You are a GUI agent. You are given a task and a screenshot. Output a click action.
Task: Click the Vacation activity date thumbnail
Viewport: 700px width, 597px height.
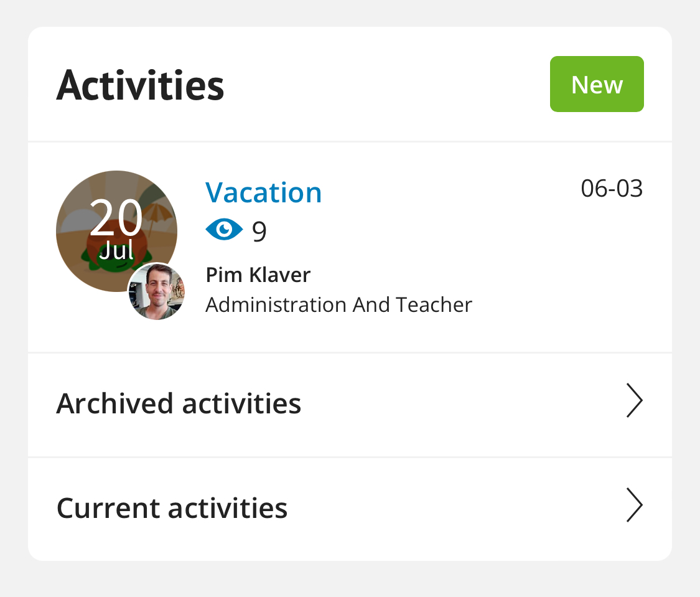click(116, 231)
